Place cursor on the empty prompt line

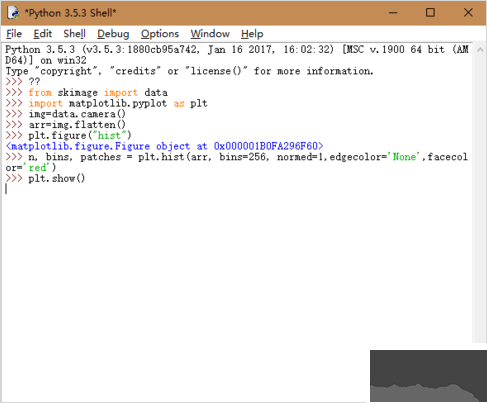pyautogui.click(x=233, y=189)
